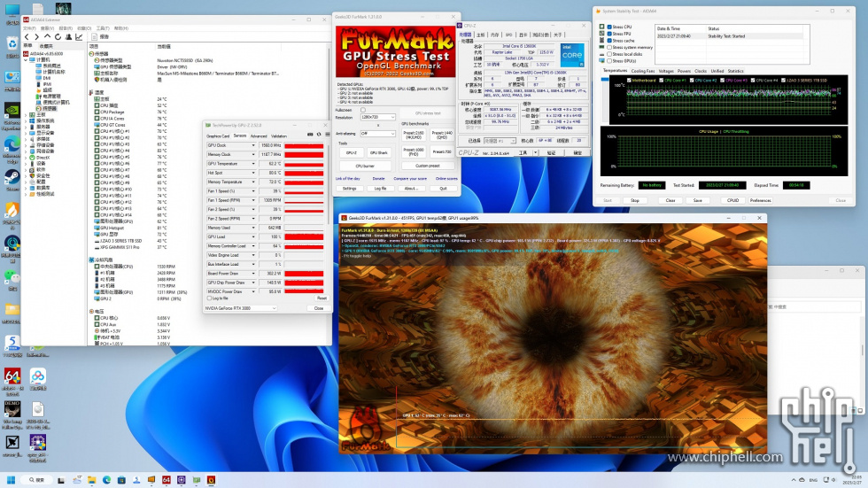This screenshot has height=488, width=868.
Task: Open the FurMark Resolution dropdown
Action: pos(377,117)
